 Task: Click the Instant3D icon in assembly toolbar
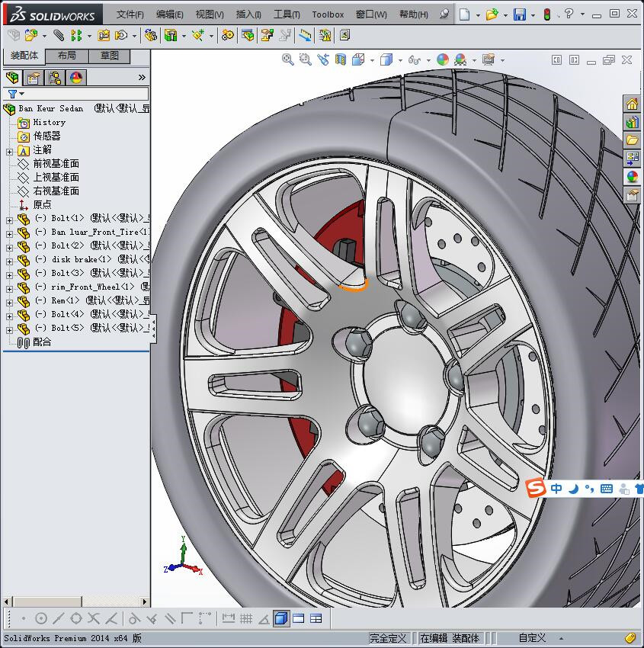coord(345,36)
